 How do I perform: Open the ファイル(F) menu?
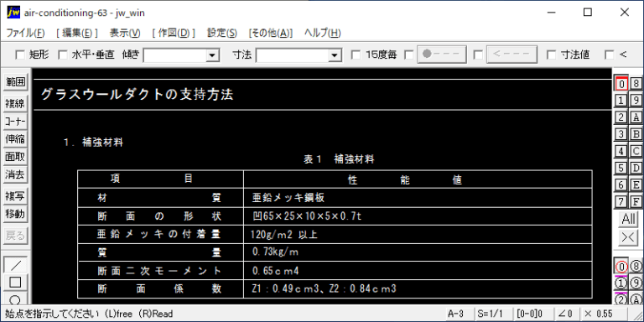pyautogui.click(x=25, y=33)
